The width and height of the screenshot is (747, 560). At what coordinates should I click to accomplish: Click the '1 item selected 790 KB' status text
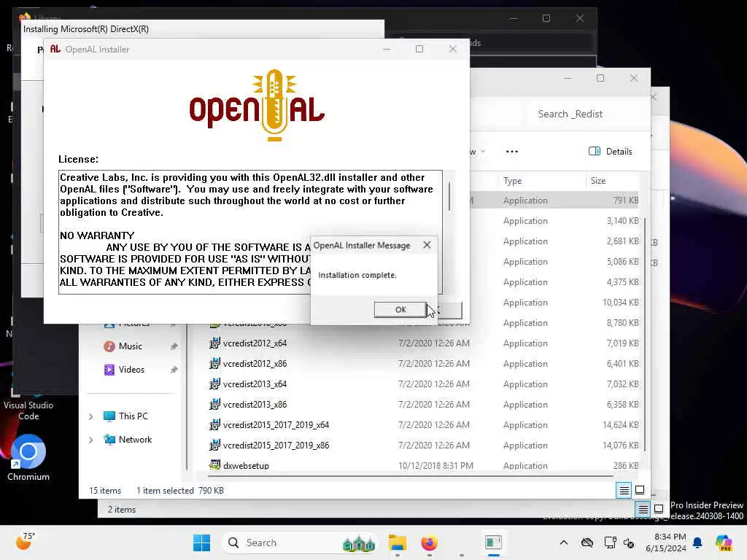click(x=180, y=491)
